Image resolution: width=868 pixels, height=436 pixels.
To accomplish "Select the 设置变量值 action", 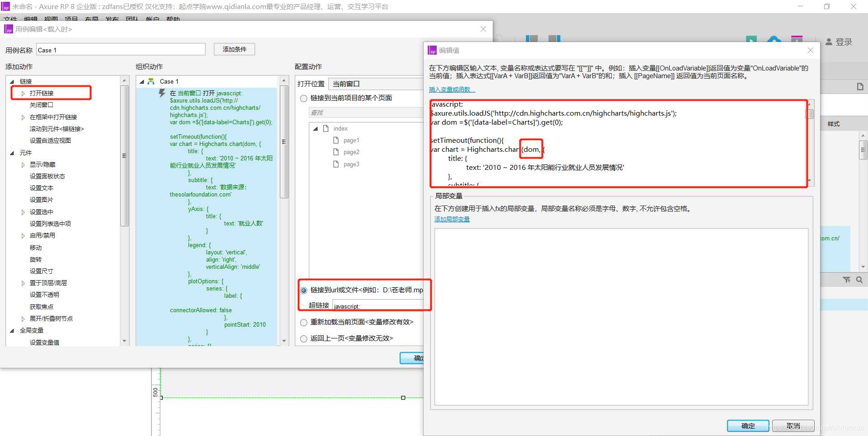I will pyautogui.click(x=44, y=342).
